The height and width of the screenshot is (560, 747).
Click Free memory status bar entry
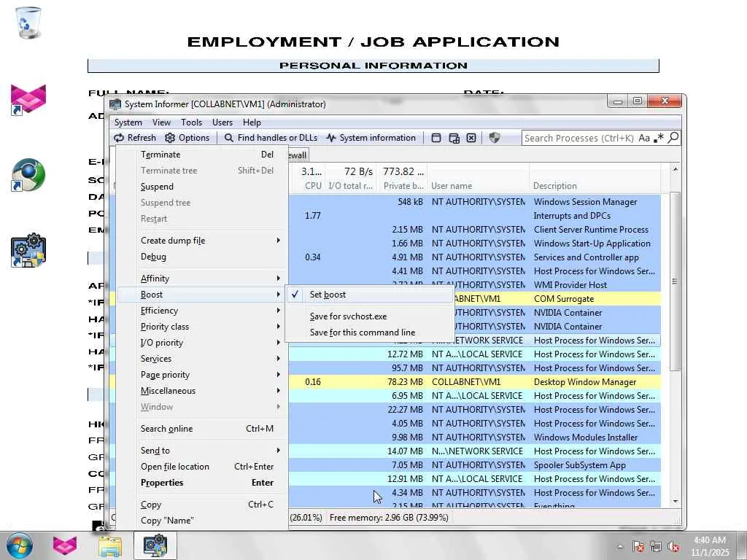[389, 518]
